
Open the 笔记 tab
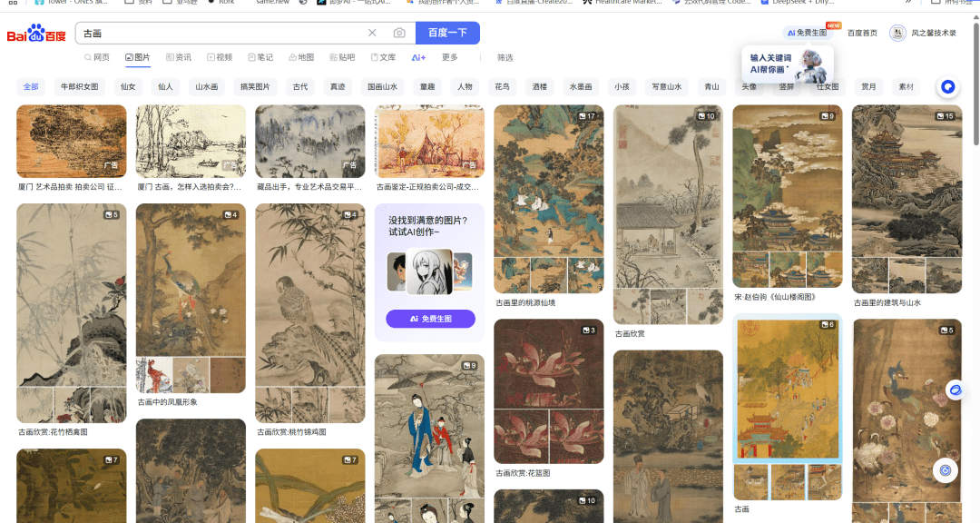260,57
